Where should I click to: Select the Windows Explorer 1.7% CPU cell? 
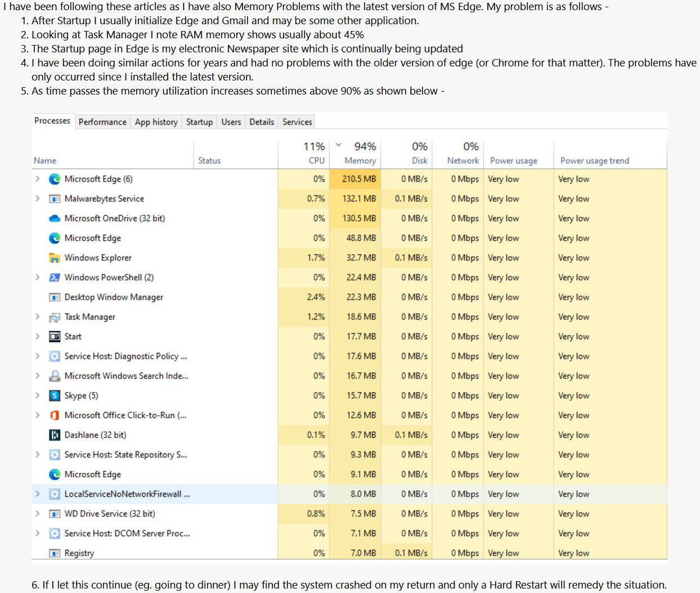(x=304, y=258)
